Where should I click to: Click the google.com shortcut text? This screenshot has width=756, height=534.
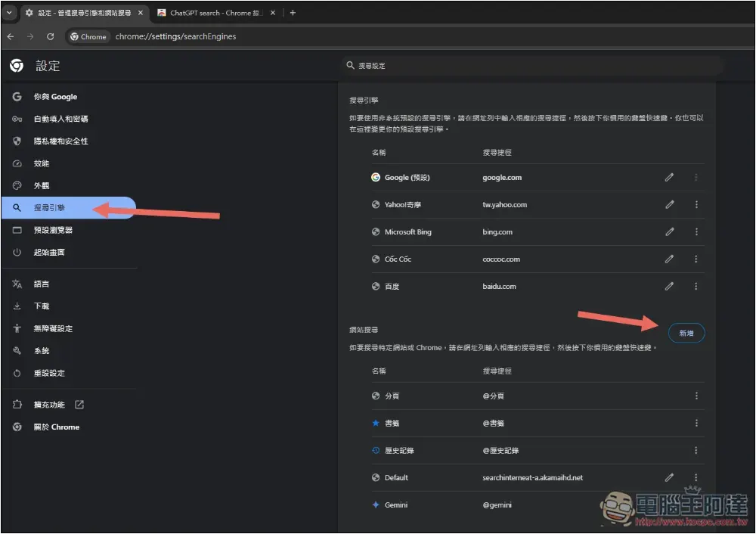pos(502,178)
